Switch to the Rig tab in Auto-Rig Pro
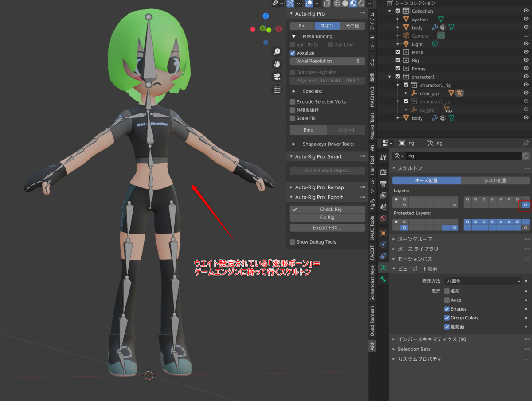Image resolution: width=532 pixels, height=401 pixels. point(302,26)
